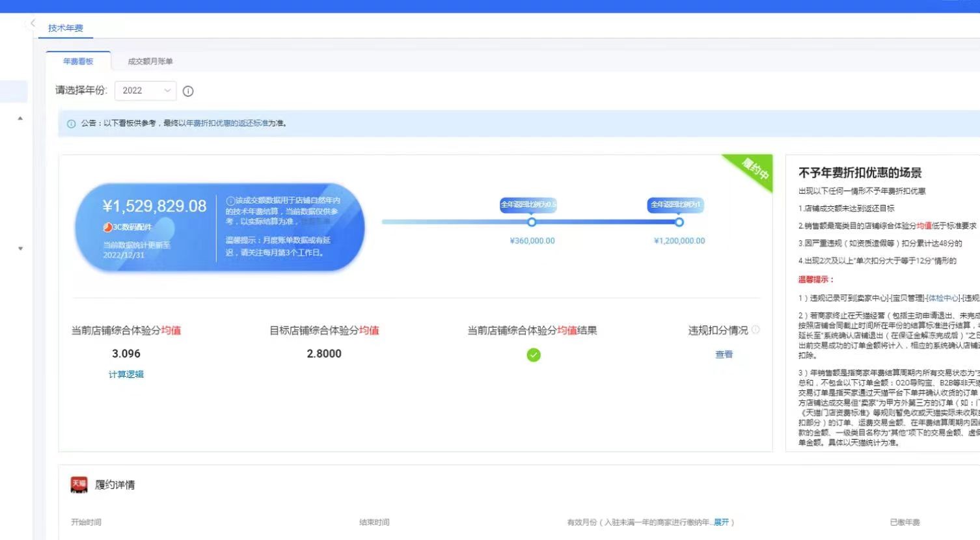Open the 查看 link under 违规扣分情况
Image resolution: width=980 pixels, height=540 pixels.
[x=724, y=355]
